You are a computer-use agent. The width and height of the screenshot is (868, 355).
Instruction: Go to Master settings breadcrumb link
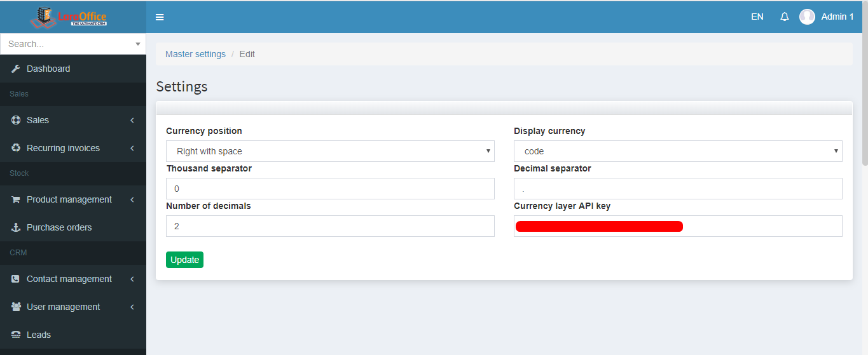coord(195,54)
